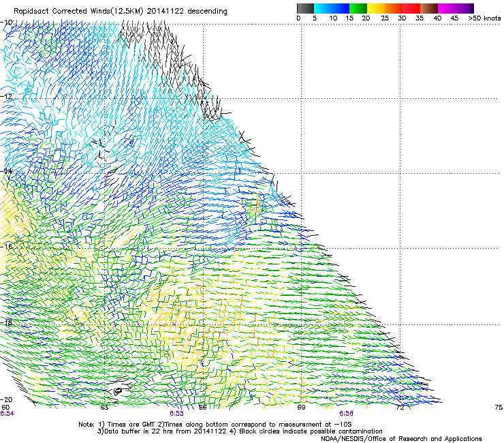
Task: Click the cyan-to-blue 5-15 knots color segment
Action: 332,8
